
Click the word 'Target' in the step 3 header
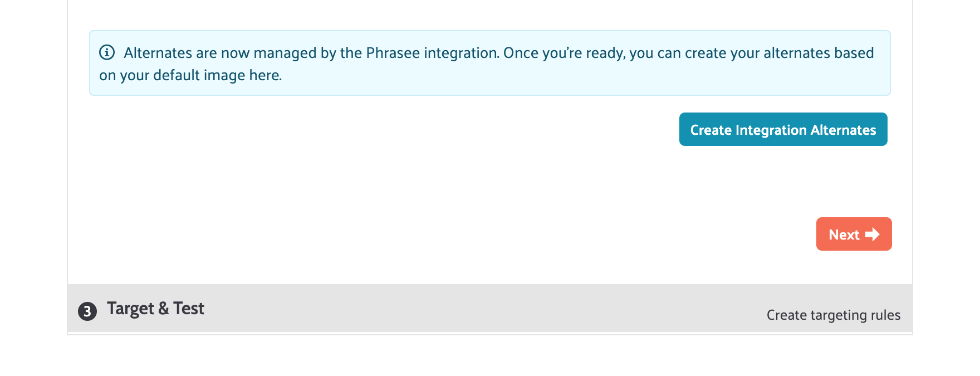(130, 309)
